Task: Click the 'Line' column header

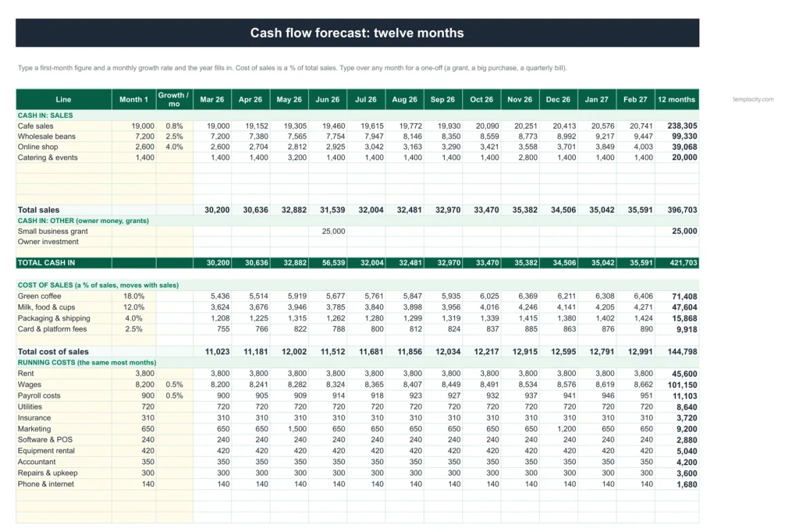Action: (63, 99)
